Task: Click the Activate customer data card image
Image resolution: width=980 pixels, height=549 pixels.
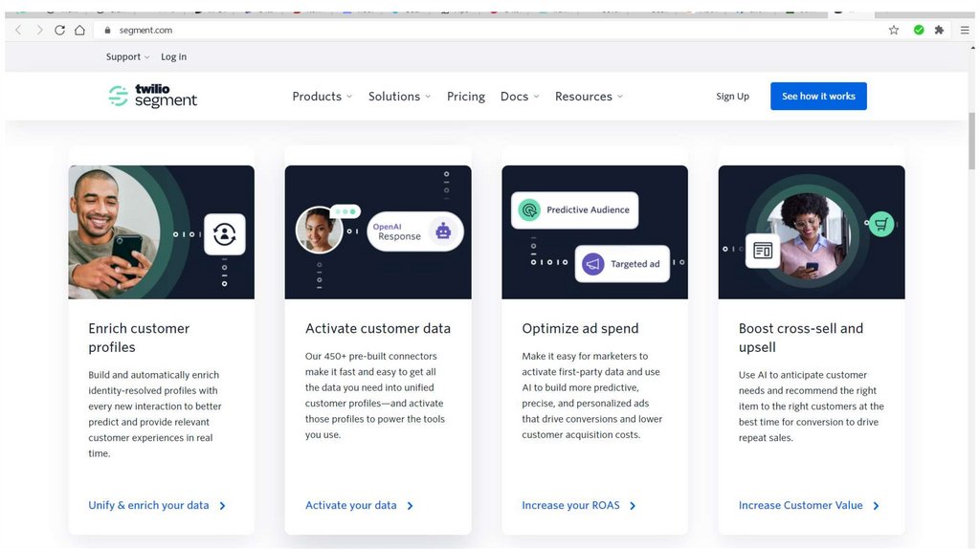Action: click(378, 232)
